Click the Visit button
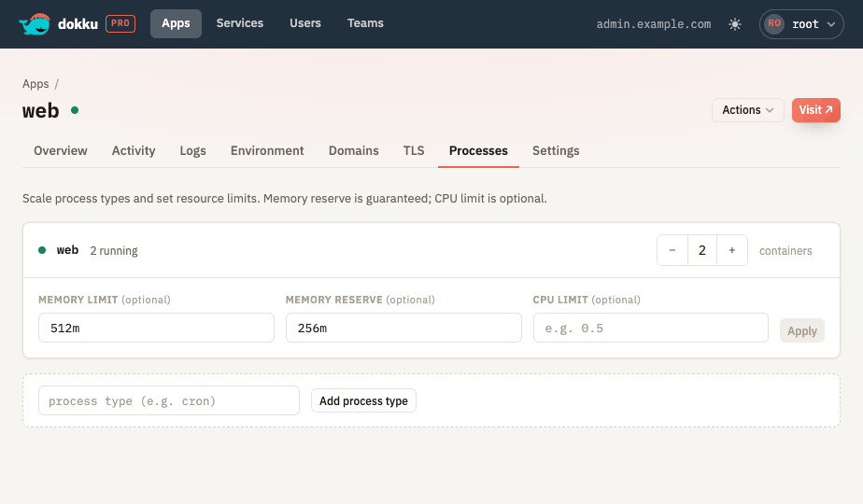 [x=815, y=110]
